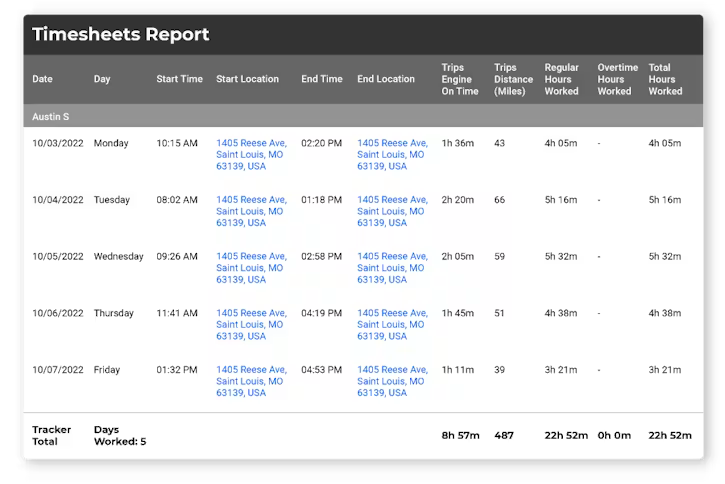Select the date 10/05/2022
725x484 pixels.
click(x=58, y=257)
